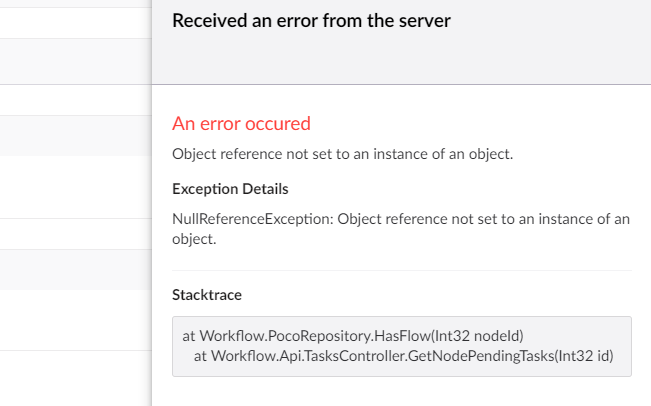Click the shaded background row beside "An error occured"
651x406 pixels.
pos(76,136)
